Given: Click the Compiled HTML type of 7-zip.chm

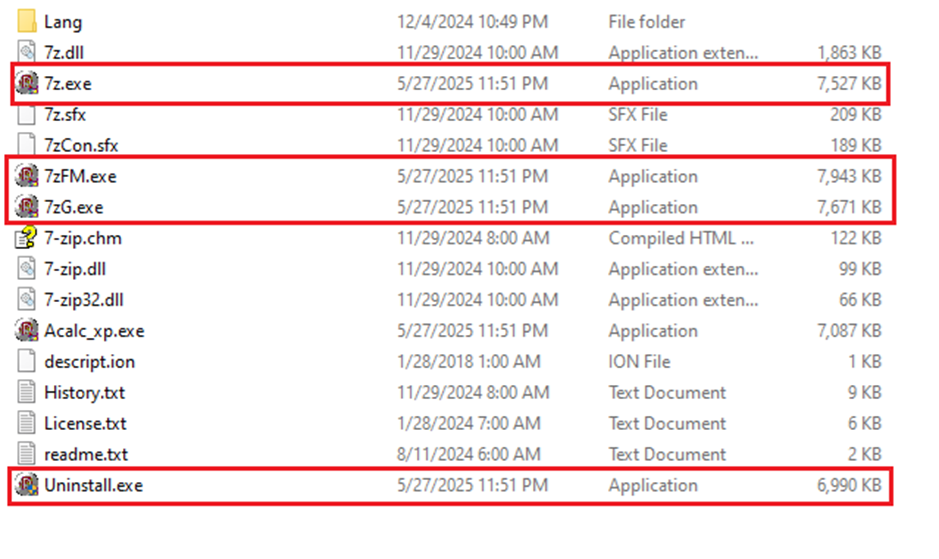Looking at the screenshot, I should click(x=681, y=238).
